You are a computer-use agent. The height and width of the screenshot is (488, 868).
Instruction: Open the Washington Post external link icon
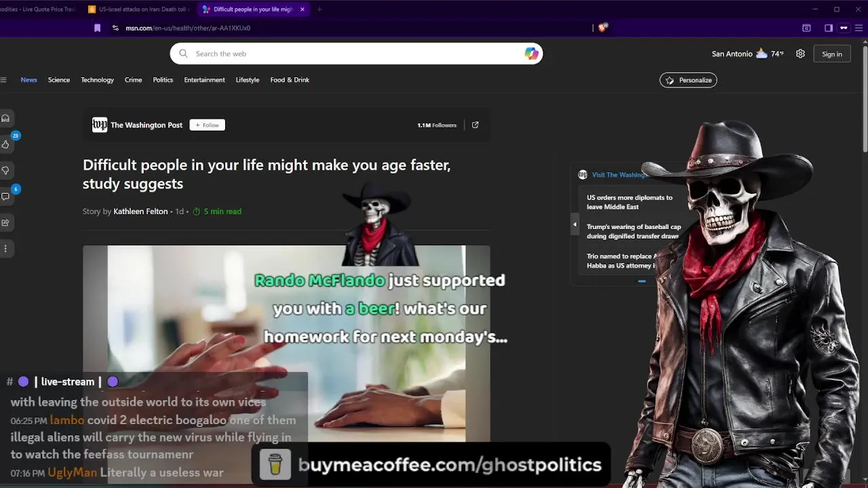pos(475,125)
